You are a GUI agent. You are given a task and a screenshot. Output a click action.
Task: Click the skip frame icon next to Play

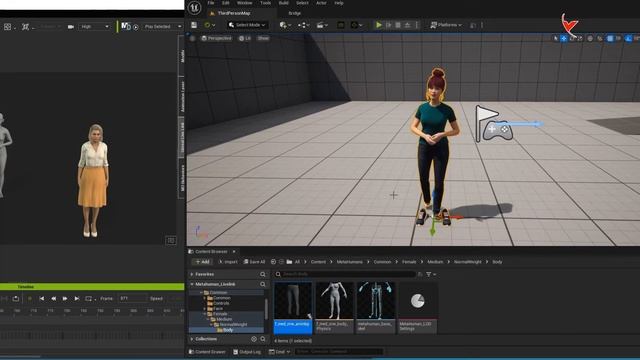[x=389, y=25]
